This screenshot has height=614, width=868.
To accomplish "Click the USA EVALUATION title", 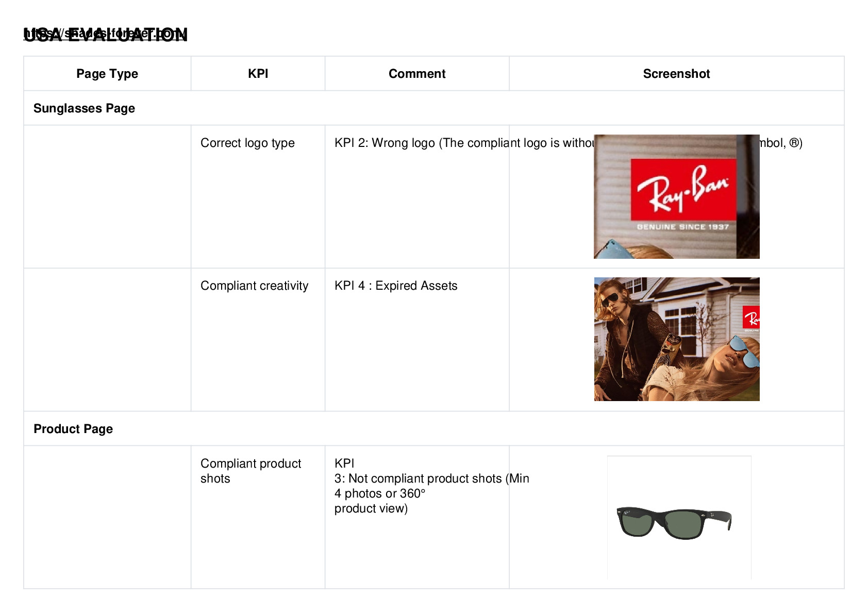I will [105, 35].
